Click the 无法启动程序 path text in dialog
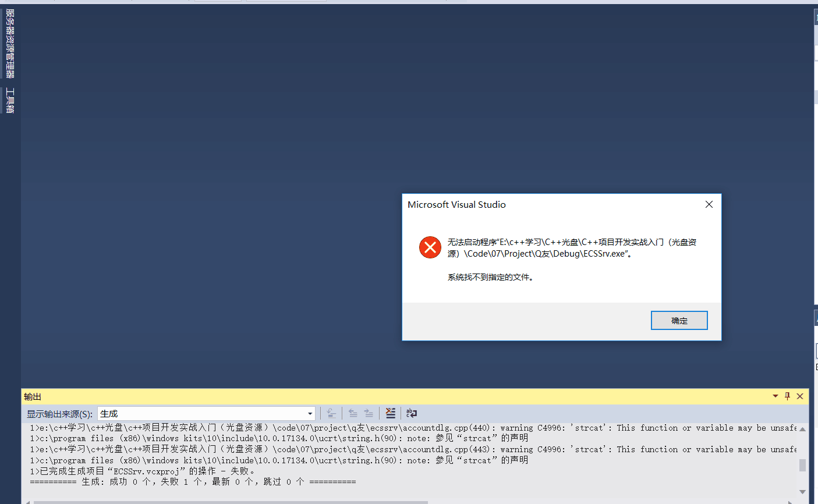 coord(572,248)
